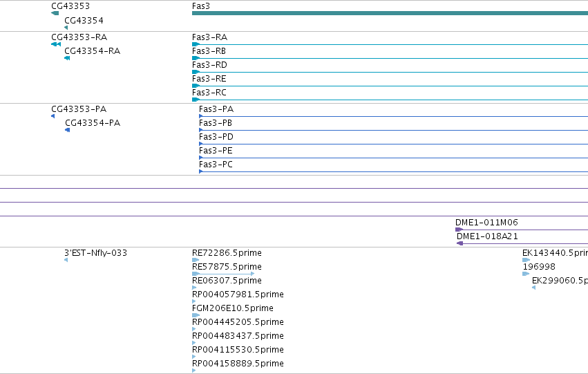
Task: Click the 196998 feature glyph
Action: tap(526, 274)
